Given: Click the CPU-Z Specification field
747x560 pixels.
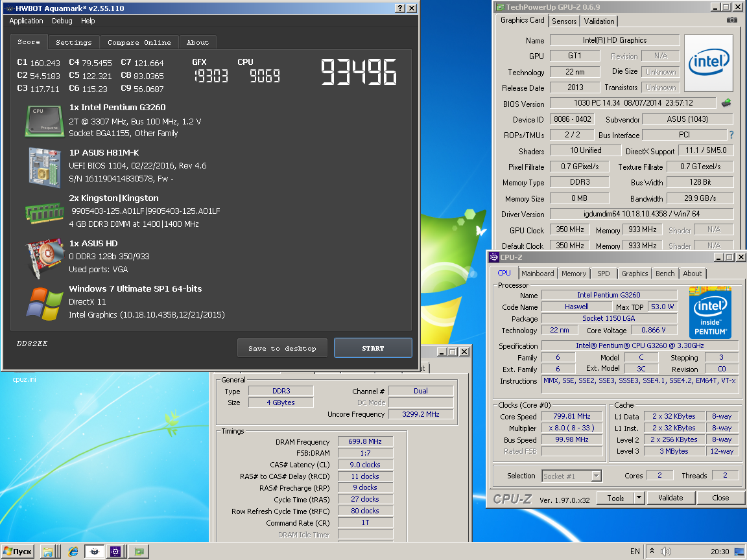Looking at the screenshot, I should coord(640,345).
